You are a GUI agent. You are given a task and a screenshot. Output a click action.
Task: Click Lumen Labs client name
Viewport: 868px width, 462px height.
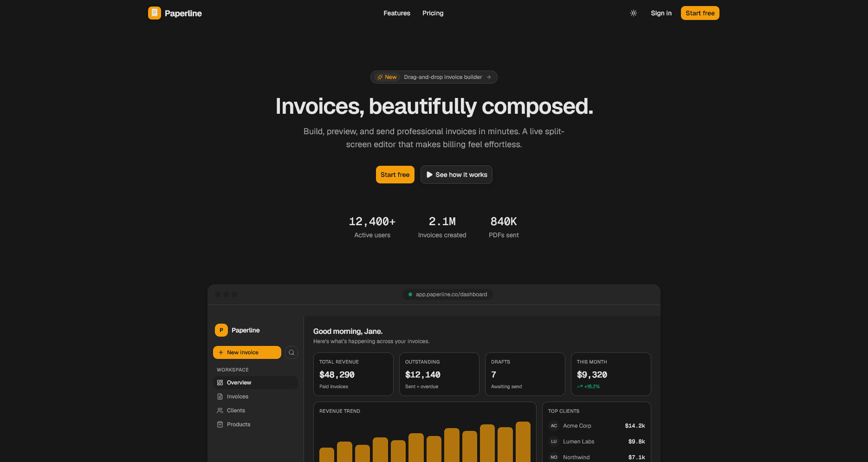click(x=578, y=442)
